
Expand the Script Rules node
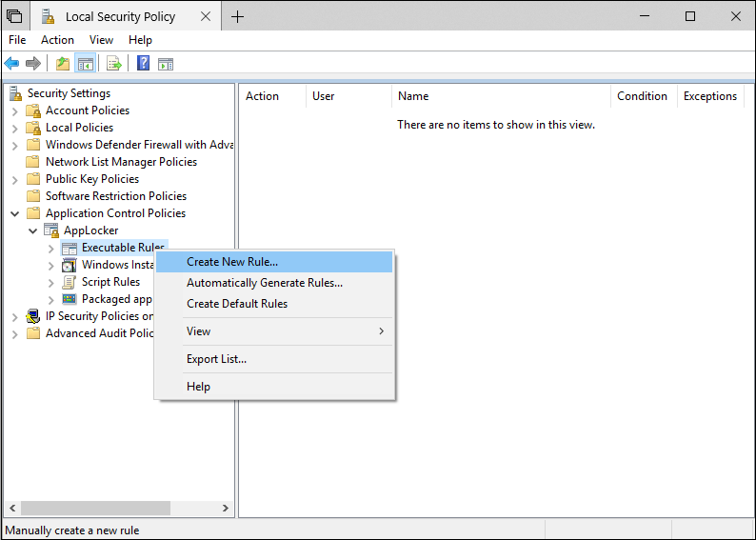pos(51,282)
